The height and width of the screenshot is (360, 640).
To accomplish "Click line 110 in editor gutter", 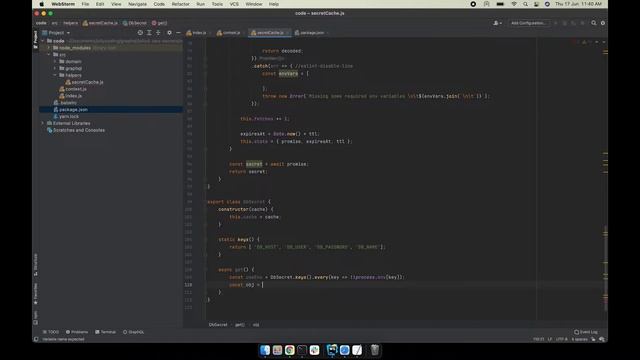I will (188, 285).
